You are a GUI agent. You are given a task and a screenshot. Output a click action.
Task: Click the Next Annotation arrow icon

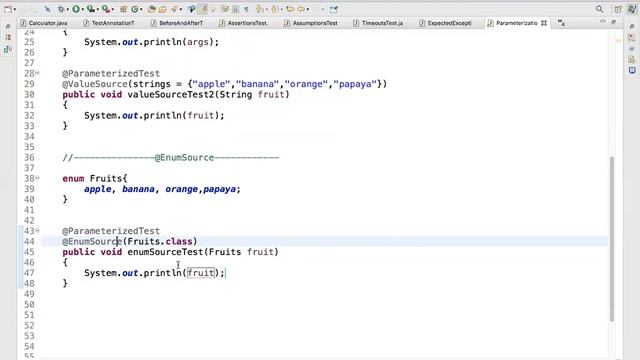point(259,9)
